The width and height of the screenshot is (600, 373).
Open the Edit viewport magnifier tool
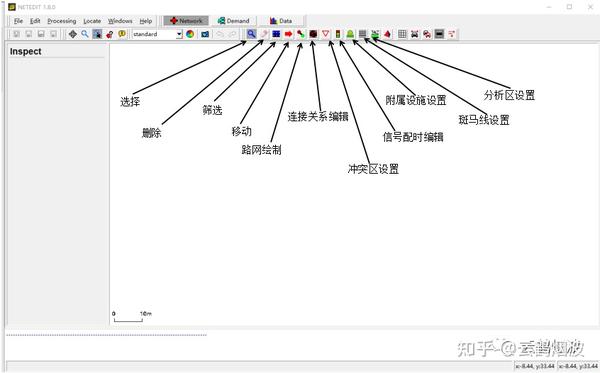pos(85,34)
